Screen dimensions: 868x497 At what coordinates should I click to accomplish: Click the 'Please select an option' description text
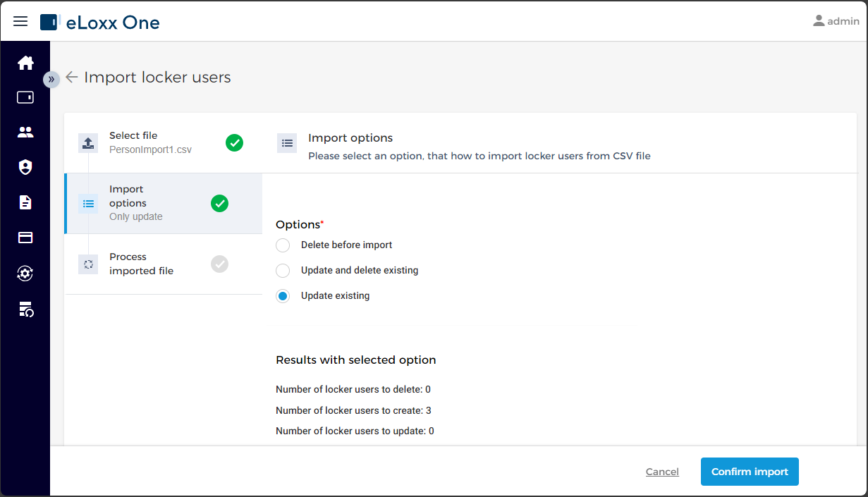point(479,156)
